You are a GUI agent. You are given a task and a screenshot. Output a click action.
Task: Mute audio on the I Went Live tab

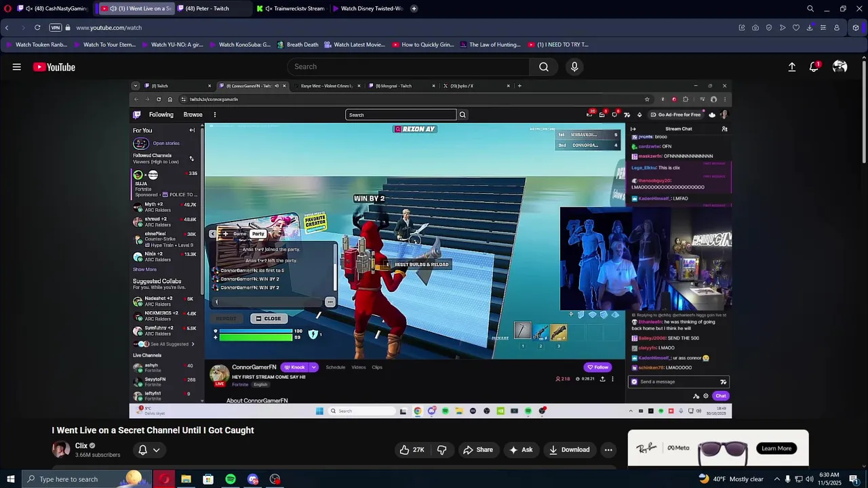[113, 9]
